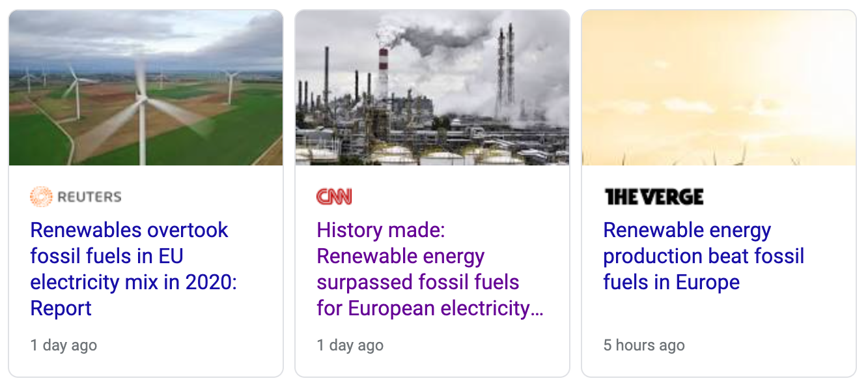Open the industrial refinery thumbnail image

pyautogui.click(x=432, y=87)
